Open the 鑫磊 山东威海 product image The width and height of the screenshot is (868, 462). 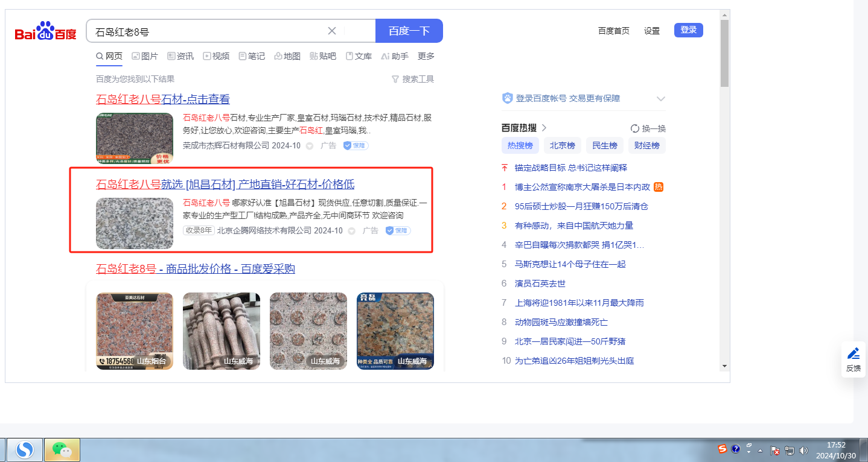pos(395,331)
